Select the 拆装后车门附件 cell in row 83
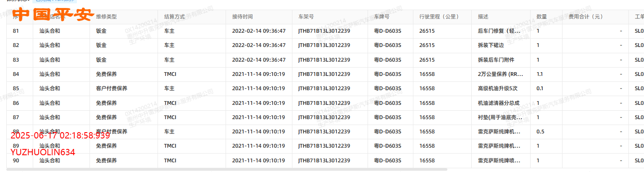The image size is (644, 172). point(496,60)
